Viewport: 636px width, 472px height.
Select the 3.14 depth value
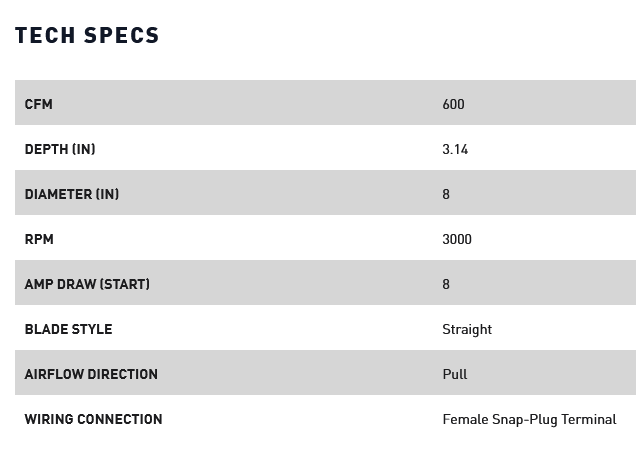click(x=455, y=149)
